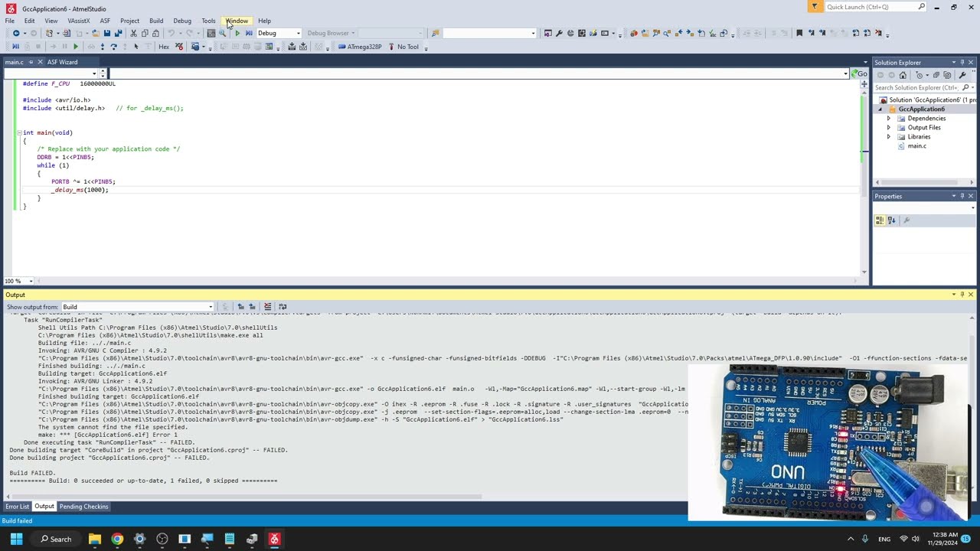Screen dimensions: 980x551
Task: Click the Navigate Backward arrow icon
Action: [x=16, y=33]
